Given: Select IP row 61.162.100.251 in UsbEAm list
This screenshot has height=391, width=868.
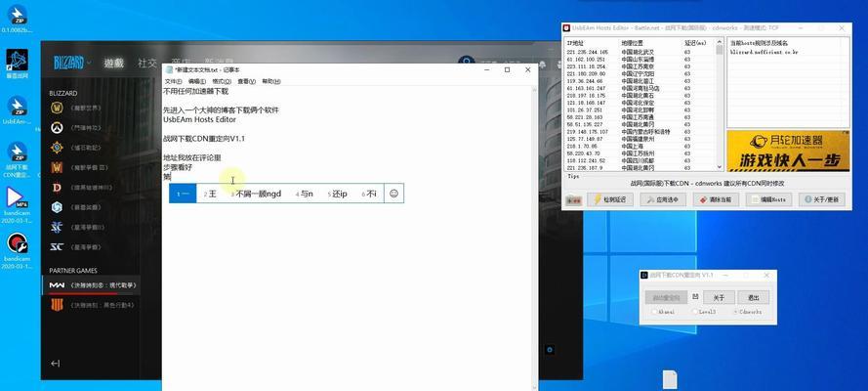Looking at the screenshot, I should tap(640, 59).
